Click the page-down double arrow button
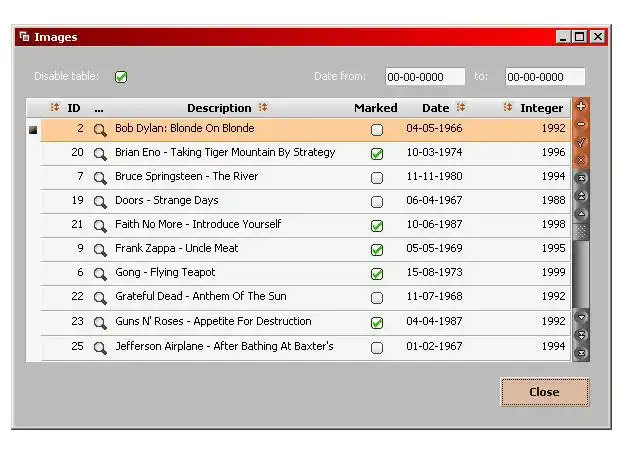620x450 pixels. click(x=581, y=335)
